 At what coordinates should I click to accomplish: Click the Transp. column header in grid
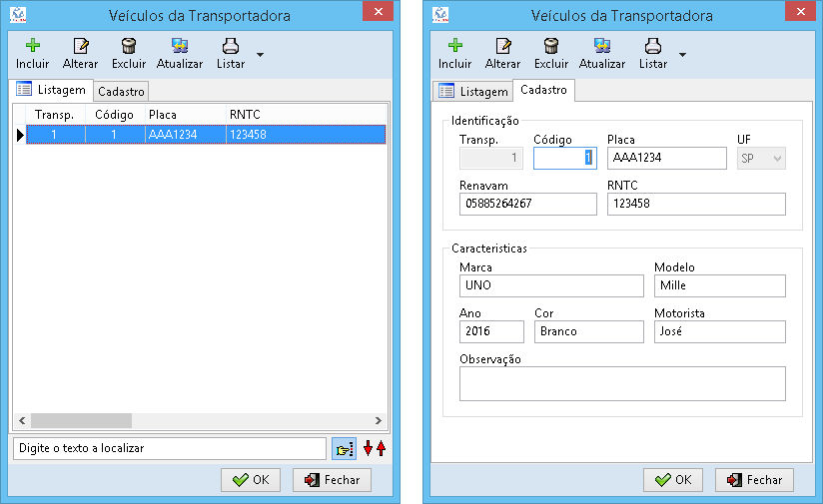point(56,115)
